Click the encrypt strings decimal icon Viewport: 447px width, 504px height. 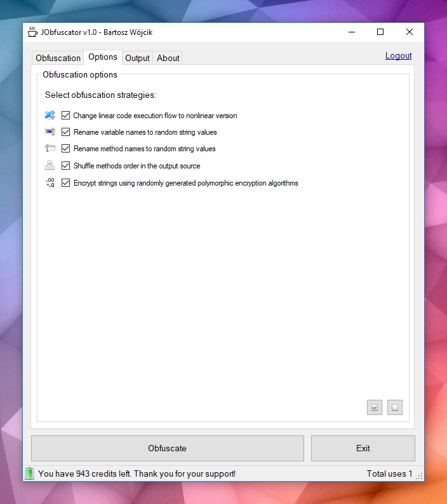(x=50, y=182)
